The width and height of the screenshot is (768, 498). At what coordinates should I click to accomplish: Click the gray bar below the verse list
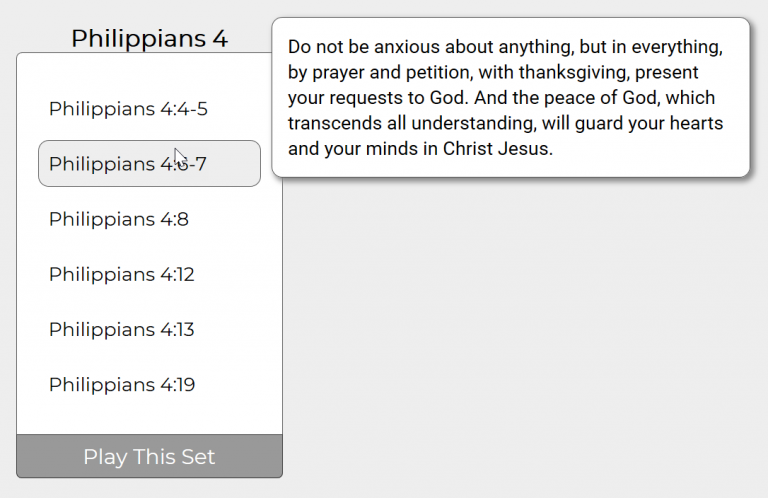tap(149, 457)
